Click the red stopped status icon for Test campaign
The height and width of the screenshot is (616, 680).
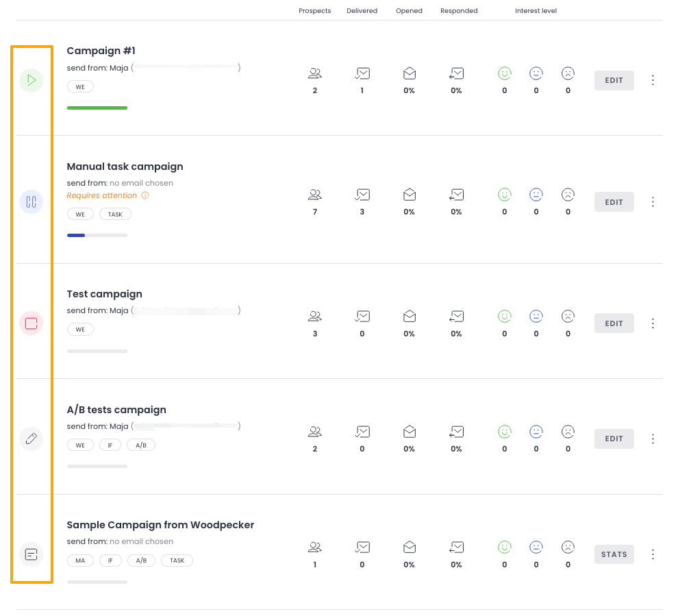[x=31, y=323]
